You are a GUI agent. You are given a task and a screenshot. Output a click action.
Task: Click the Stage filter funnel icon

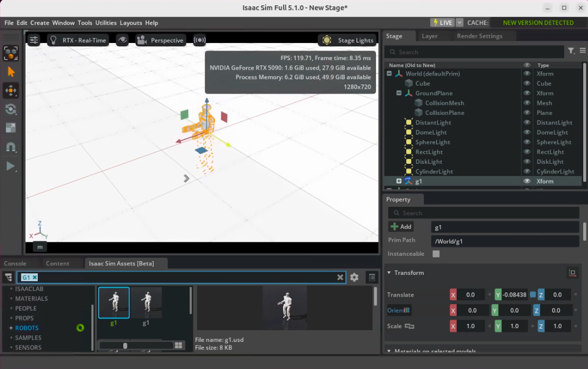(x=571, y=51)
